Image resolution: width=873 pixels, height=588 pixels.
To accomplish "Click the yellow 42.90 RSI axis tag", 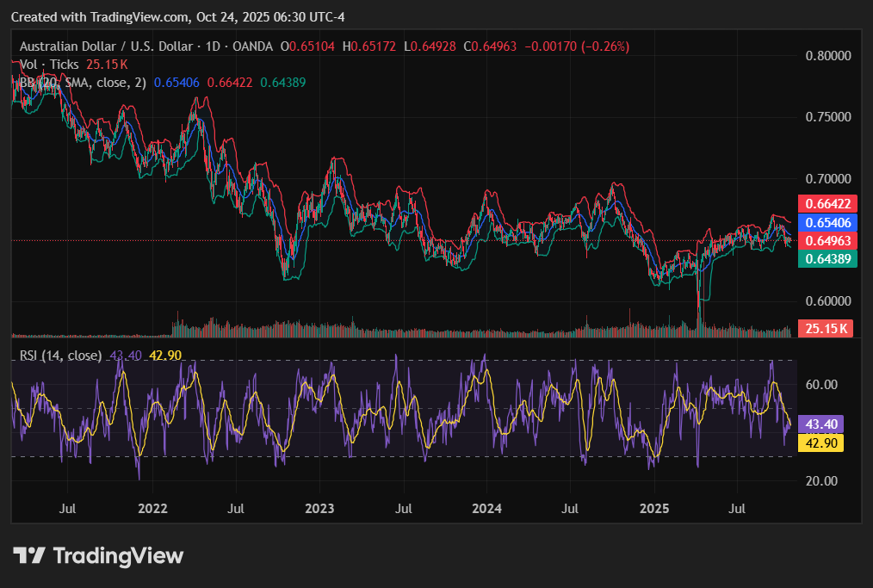I will [x=820, y=443].
